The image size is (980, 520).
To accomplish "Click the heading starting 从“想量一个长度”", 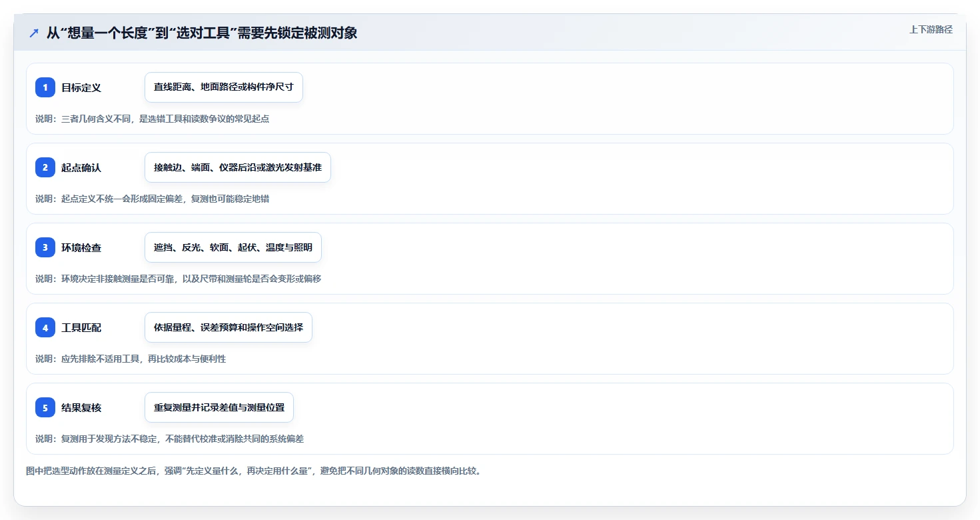I will 202,33.
